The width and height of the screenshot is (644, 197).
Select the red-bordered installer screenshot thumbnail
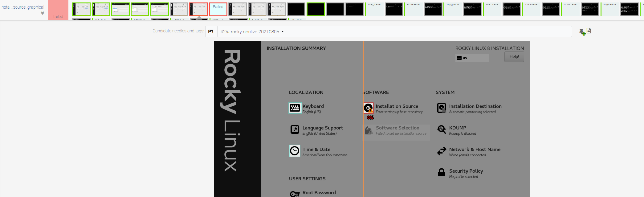tap(198, 9)
